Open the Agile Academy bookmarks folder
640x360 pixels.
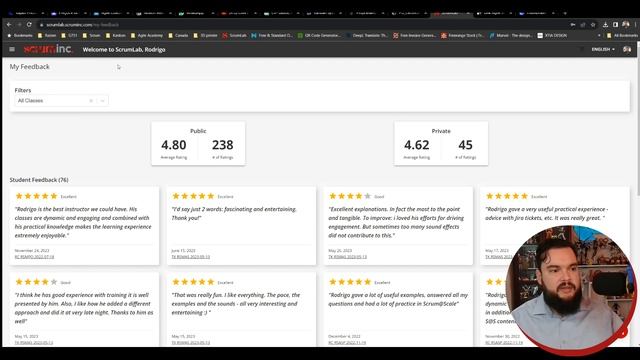(x=147, y=36)
